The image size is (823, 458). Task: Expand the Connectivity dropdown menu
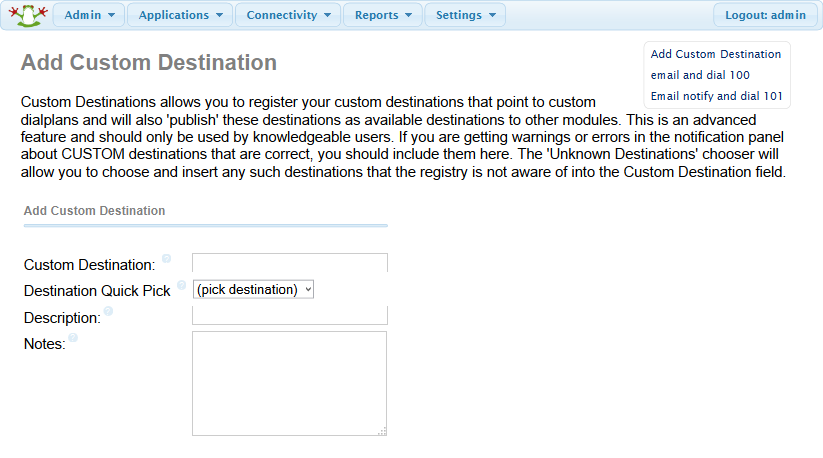[288, 15]
